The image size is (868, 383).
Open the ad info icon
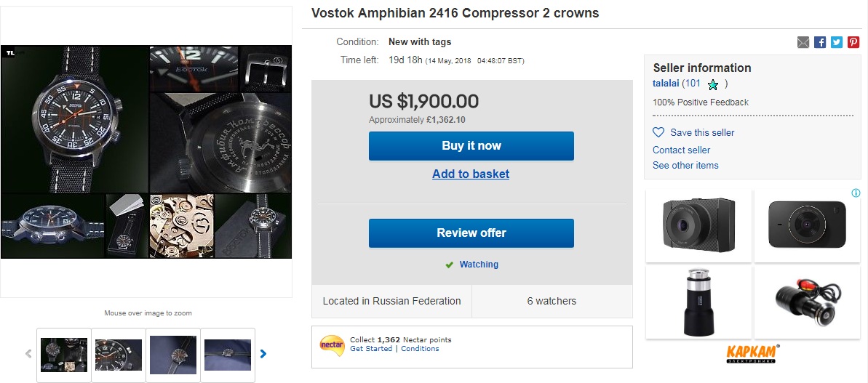(x=856, y=193)
